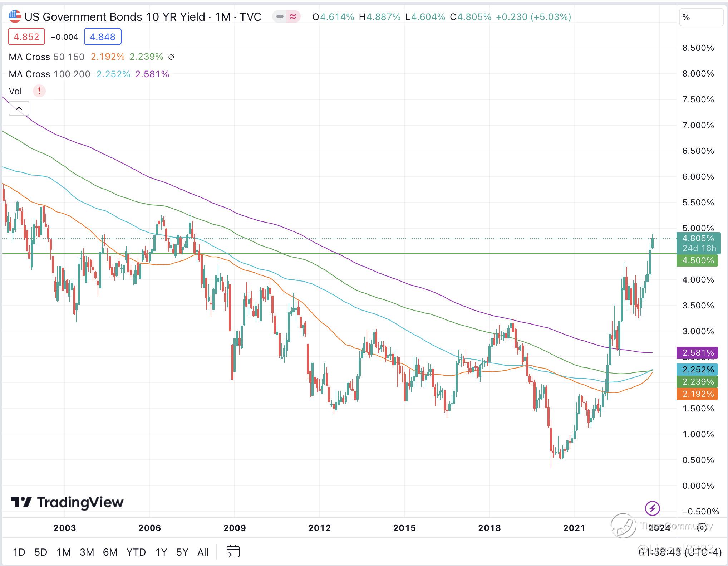Click the Vol red exclamation warning icon
Image resolution: width=728 pixels, height=566 pixels.
point(39,91)
